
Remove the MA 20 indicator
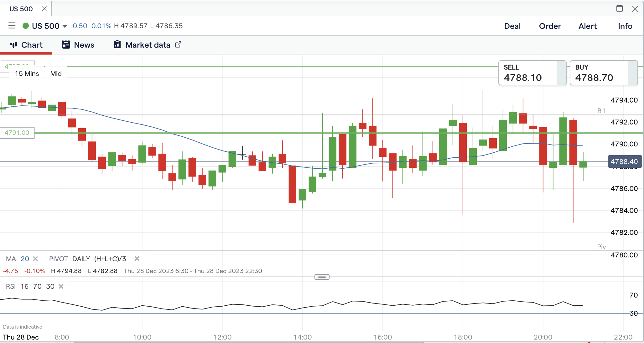click(35, 259)
